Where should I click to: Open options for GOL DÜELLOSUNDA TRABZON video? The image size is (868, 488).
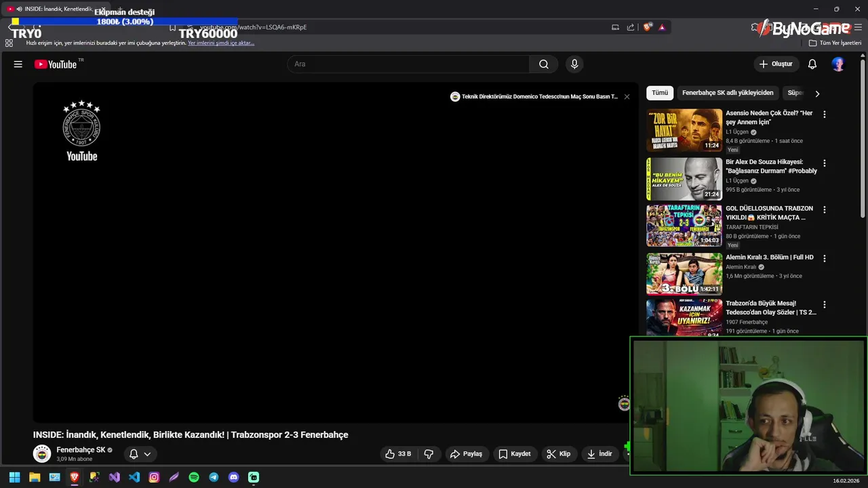pos(825,210)
